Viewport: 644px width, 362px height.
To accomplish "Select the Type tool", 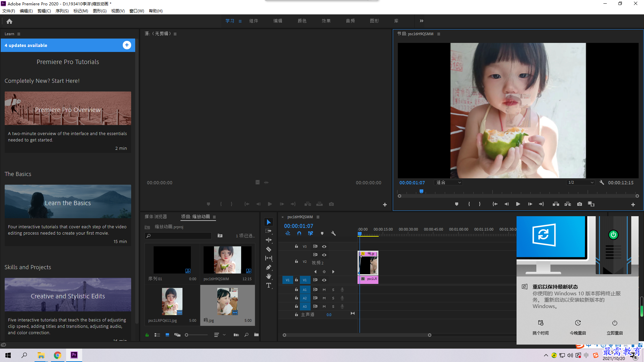I will coord(269,285).
